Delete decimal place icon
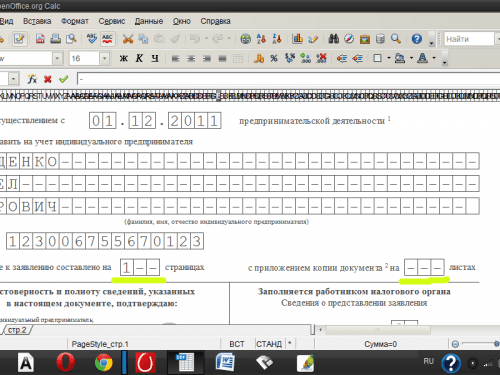 (x=321, y=59)
